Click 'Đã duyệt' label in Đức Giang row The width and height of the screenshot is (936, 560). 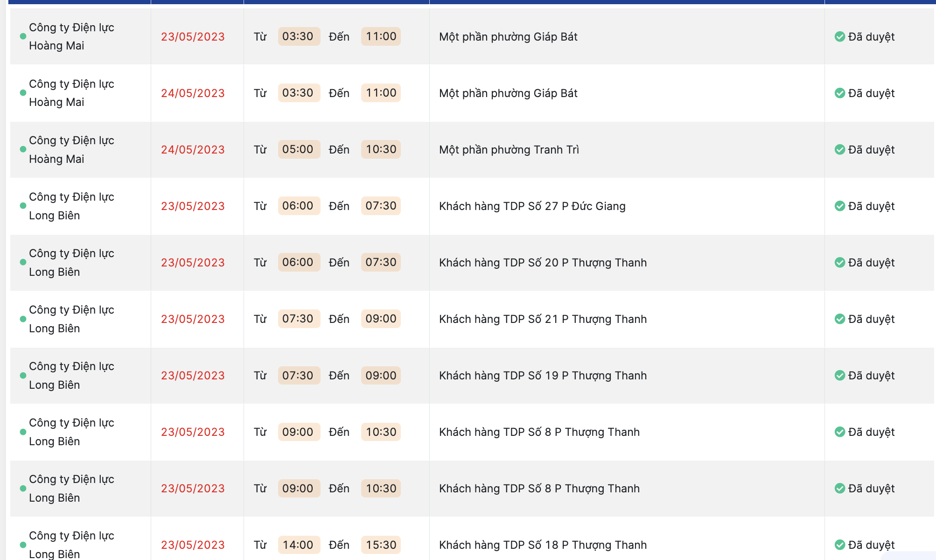pos(871,206)
